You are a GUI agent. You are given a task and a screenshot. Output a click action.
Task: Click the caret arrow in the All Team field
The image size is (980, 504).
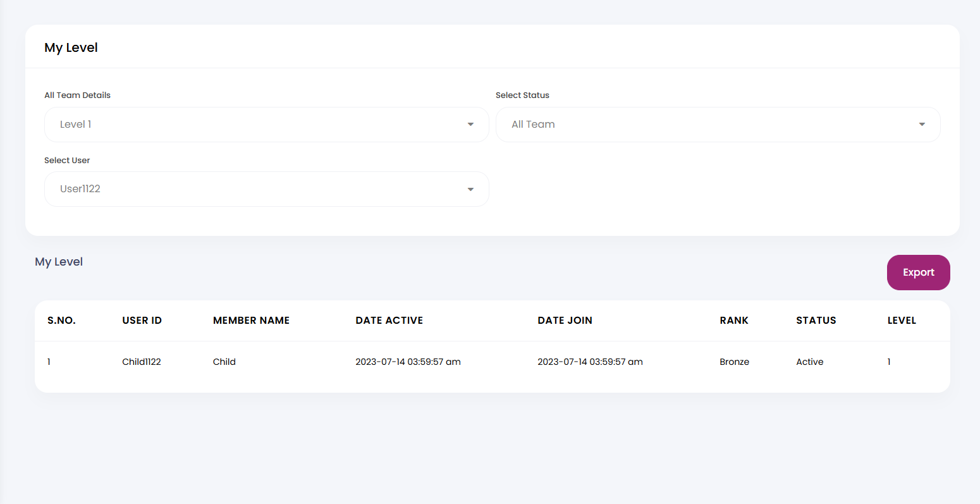click(922, 125)
